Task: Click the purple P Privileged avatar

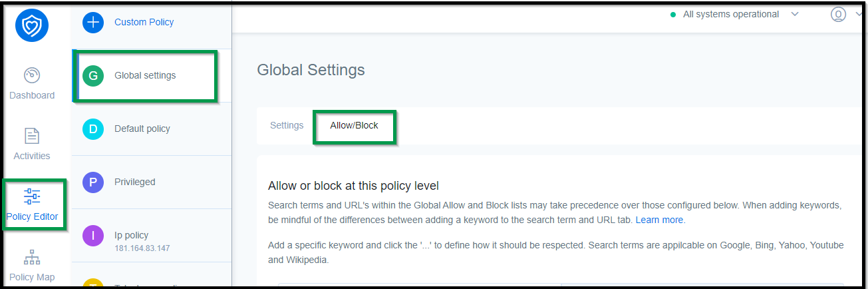Action: 93,182
